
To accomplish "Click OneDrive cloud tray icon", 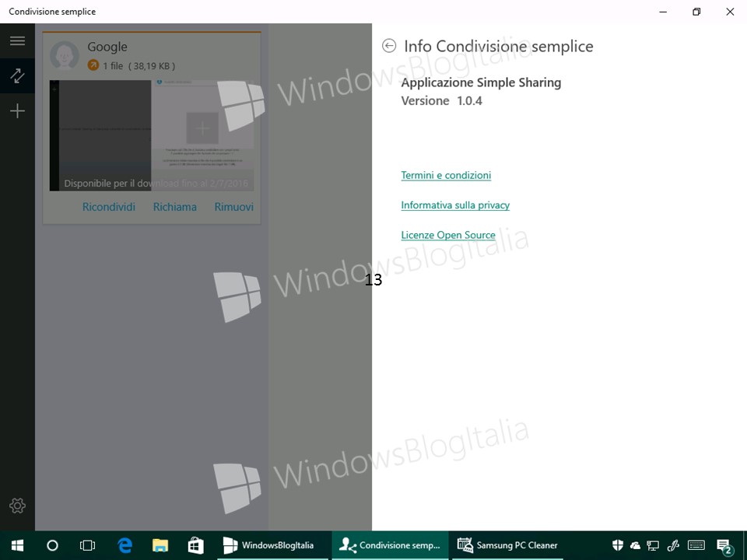I will point(635,546).
